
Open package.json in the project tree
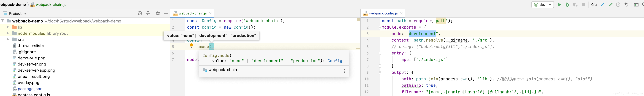(30, 89)
